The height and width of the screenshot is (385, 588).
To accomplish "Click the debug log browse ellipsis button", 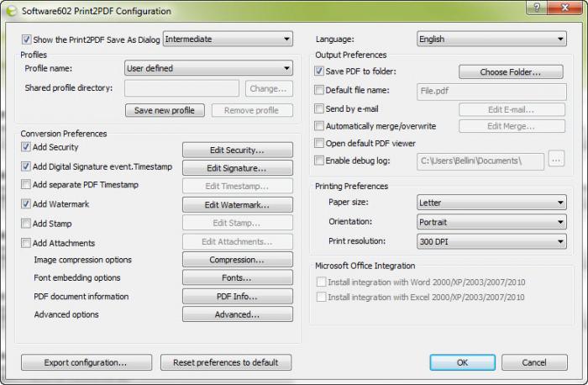I will pyautogui.click(x=556, y=159).
